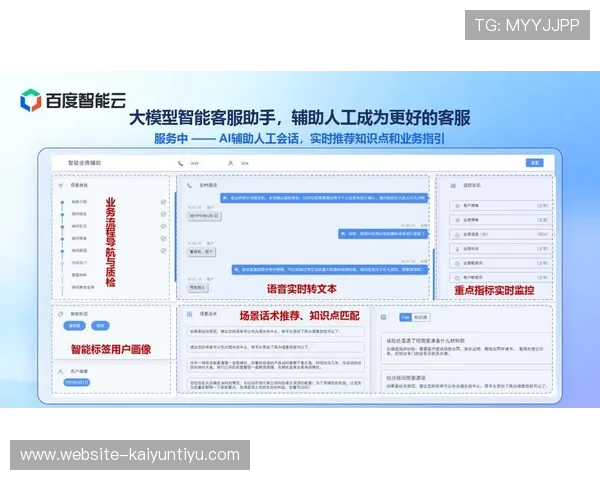Click the clock icon of the 客户敏感词 row
This screenshot has width=600, height=480.
click(x=457, y=278)
